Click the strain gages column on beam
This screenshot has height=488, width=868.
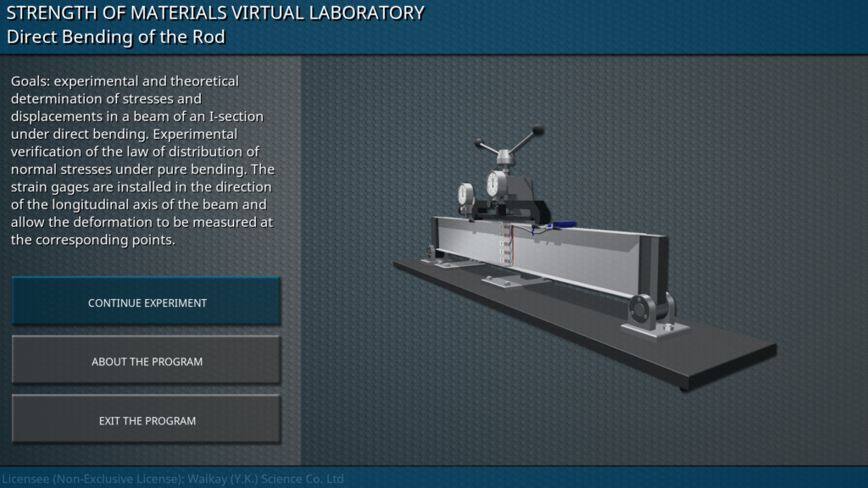pos(509,245)
